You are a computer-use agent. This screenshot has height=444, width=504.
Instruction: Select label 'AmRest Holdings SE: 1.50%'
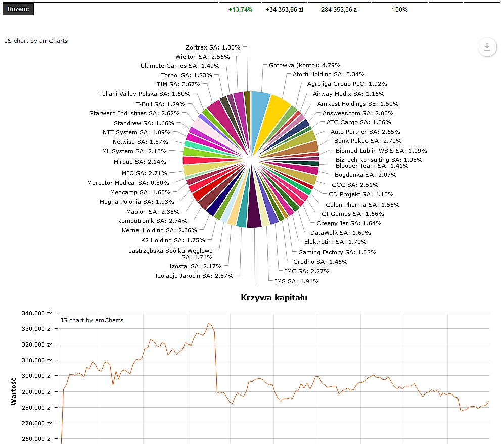[x=358, y=104]
